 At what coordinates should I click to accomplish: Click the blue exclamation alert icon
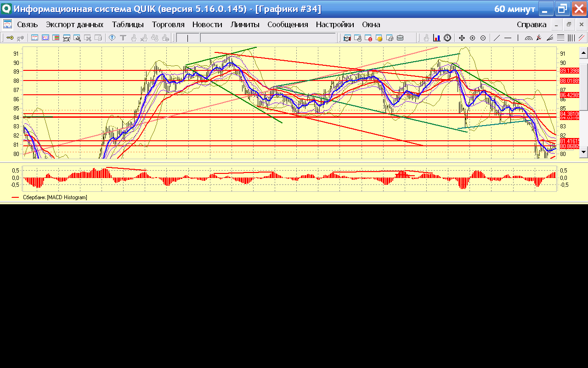tap(112, 38)
